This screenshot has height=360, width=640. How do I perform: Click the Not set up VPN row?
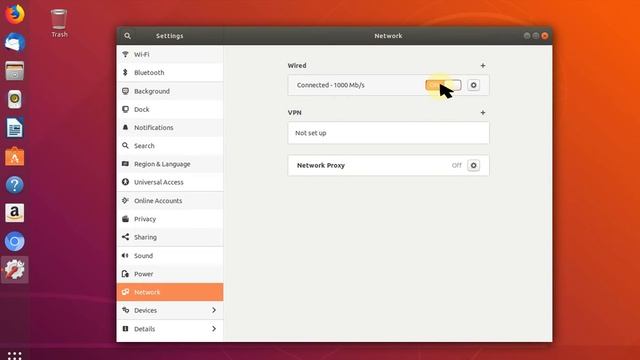point(388,133)
